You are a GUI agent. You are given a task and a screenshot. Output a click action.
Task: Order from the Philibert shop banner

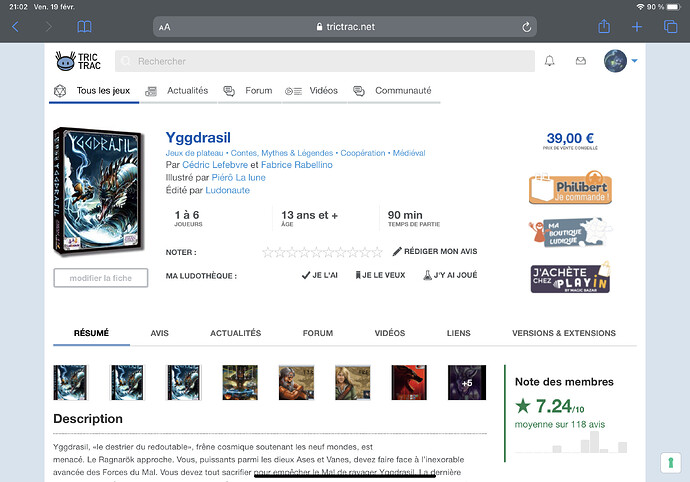pos(570,187)
